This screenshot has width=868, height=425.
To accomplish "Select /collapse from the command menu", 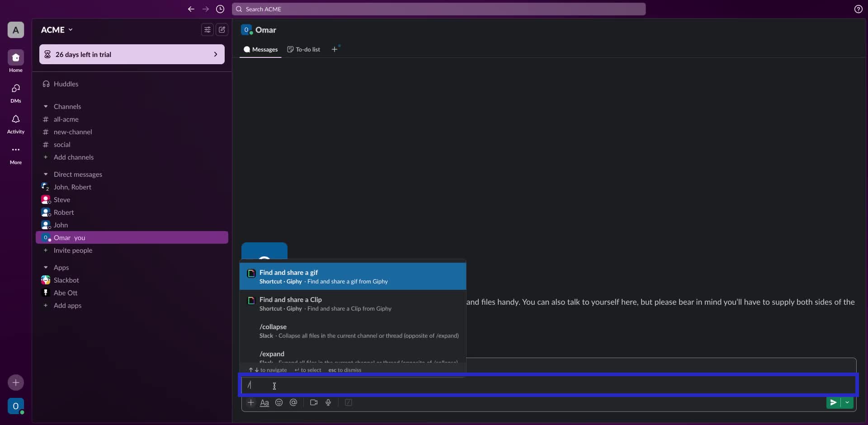I will pyautogui.click(x=353, y=331).
